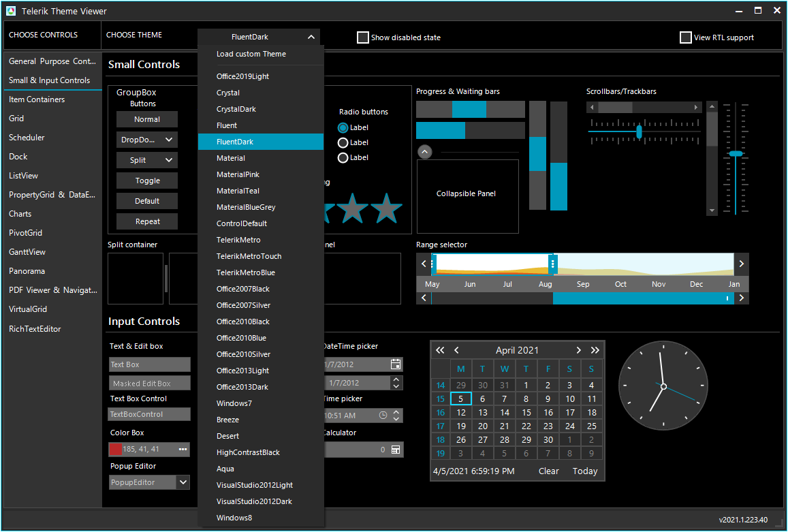The image size is (788, 532).
Task: Open the April 2021 calendar header
Action: tap(517, 350)
